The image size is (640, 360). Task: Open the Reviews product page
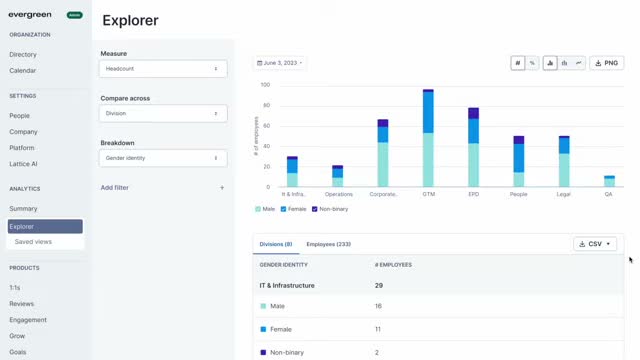(22, 304)
